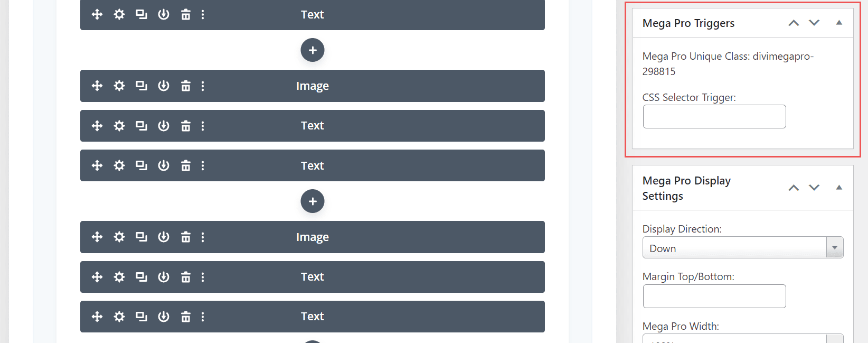This screenshot has height=343, width=868.
Task: Click the CSS Selector Trigger input field
Action: (x=714, y=116)
